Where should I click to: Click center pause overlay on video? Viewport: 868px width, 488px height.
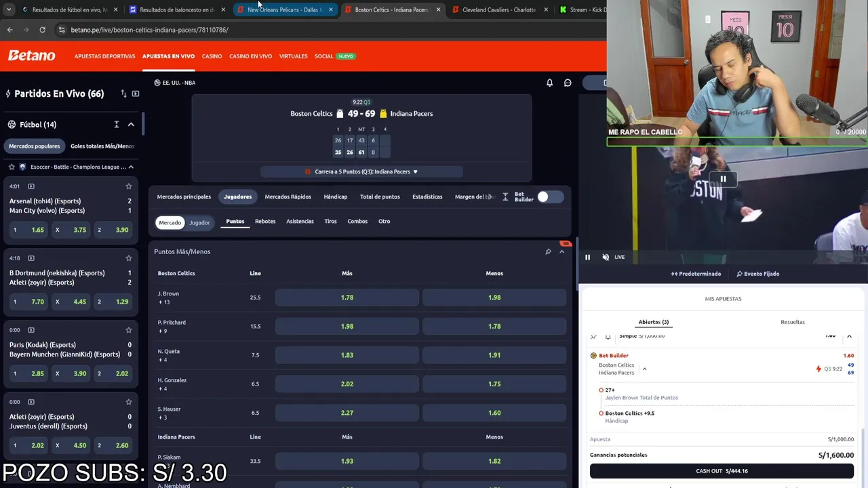(723, 179)
